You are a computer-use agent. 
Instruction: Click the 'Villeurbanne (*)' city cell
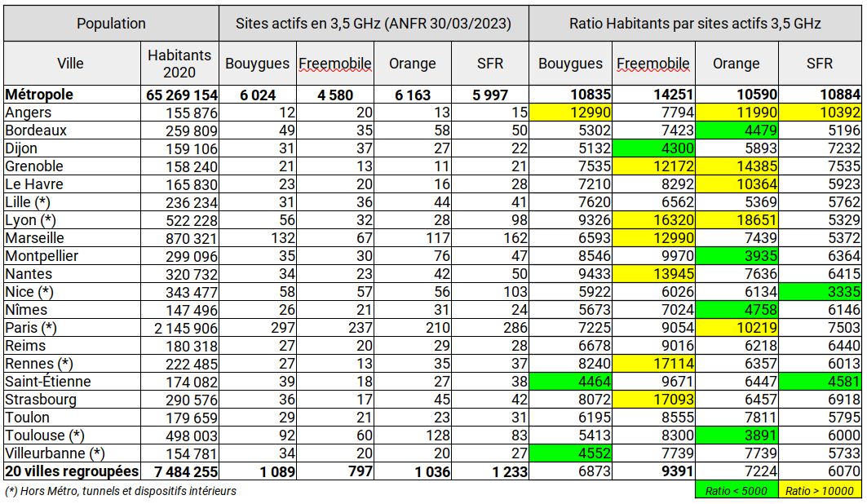click(73, 453)
